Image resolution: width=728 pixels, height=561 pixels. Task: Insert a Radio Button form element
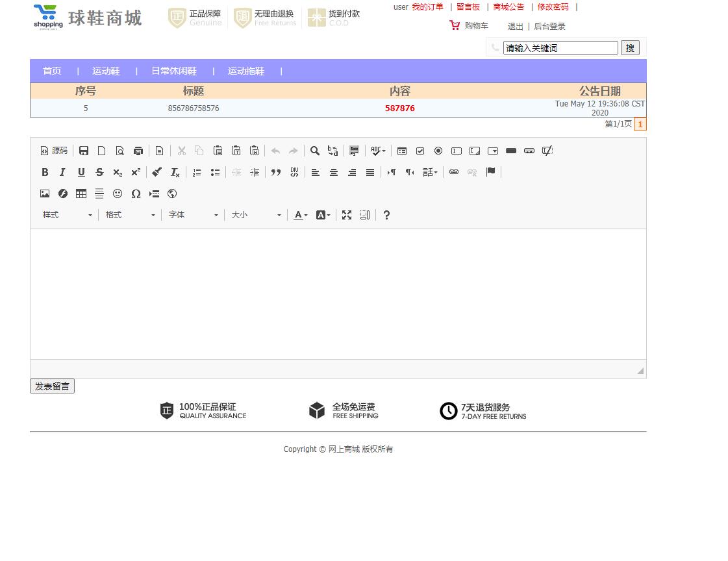(438, 151)
